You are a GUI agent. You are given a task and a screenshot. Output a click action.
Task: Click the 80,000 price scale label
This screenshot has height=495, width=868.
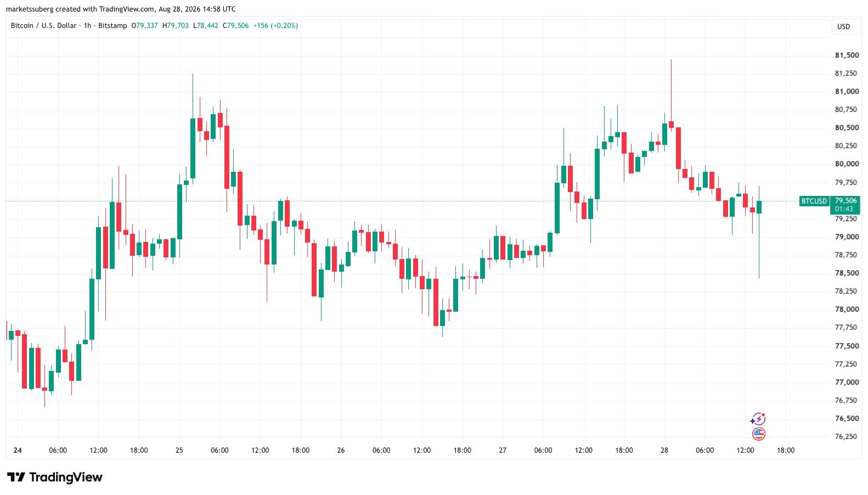(847, 164)
